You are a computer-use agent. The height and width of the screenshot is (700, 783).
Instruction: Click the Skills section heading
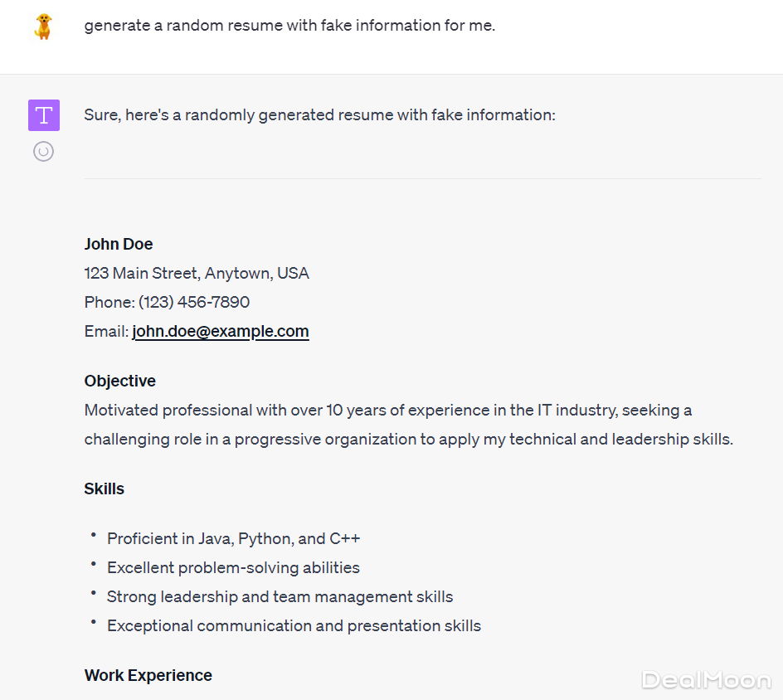(x=105, y=489)
